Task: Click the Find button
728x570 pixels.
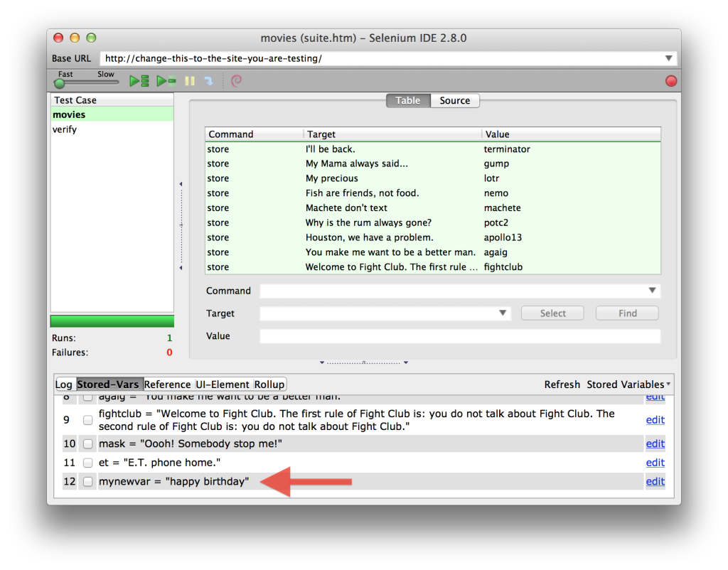Action: 627,313
